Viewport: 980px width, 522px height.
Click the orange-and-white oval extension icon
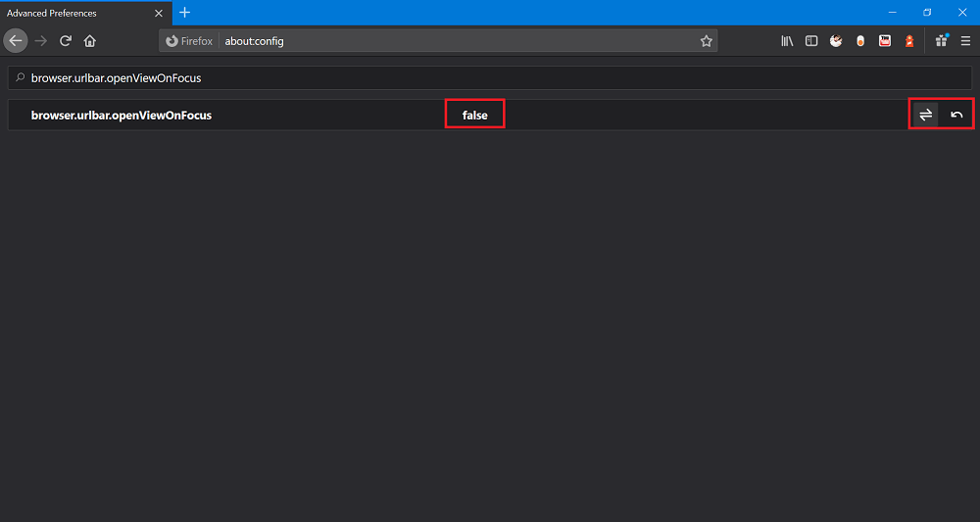click(x=860, y=41)
